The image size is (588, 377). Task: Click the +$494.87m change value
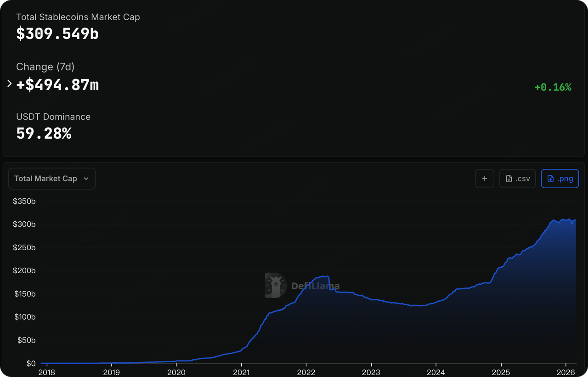[x=57, y=84]
